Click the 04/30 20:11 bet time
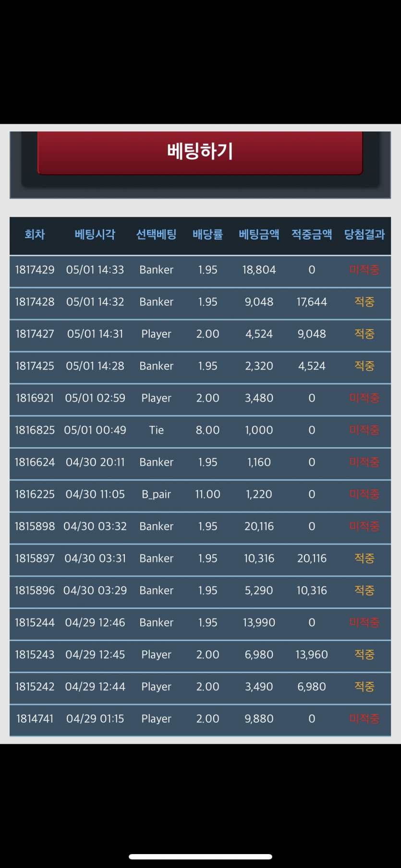 (x=95, y=463)
